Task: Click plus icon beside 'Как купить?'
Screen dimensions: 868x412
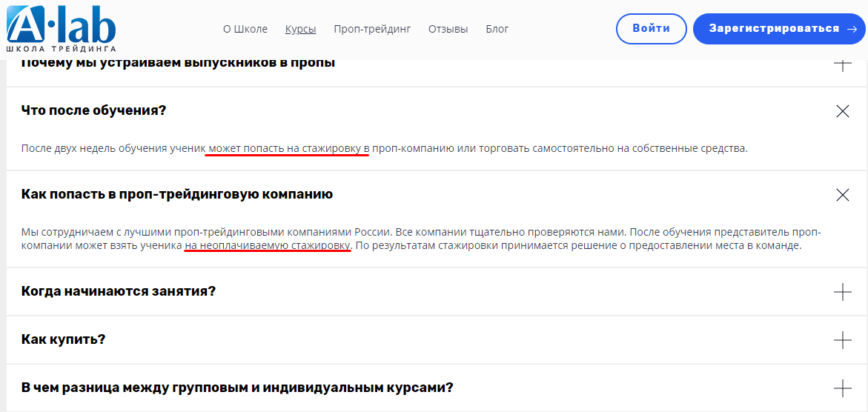Action: [x=842, y=340]
